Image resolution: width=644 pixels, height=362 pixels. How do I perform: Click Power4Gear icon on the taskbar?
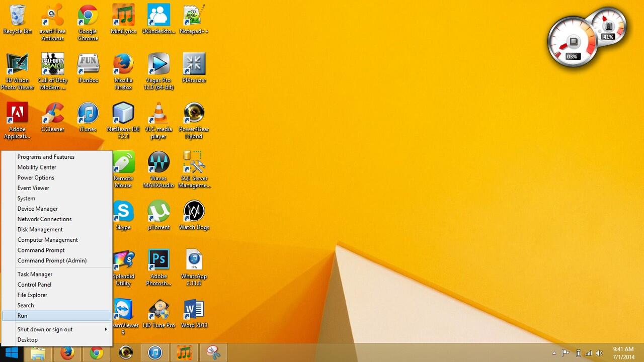click(x=126, y=353)
